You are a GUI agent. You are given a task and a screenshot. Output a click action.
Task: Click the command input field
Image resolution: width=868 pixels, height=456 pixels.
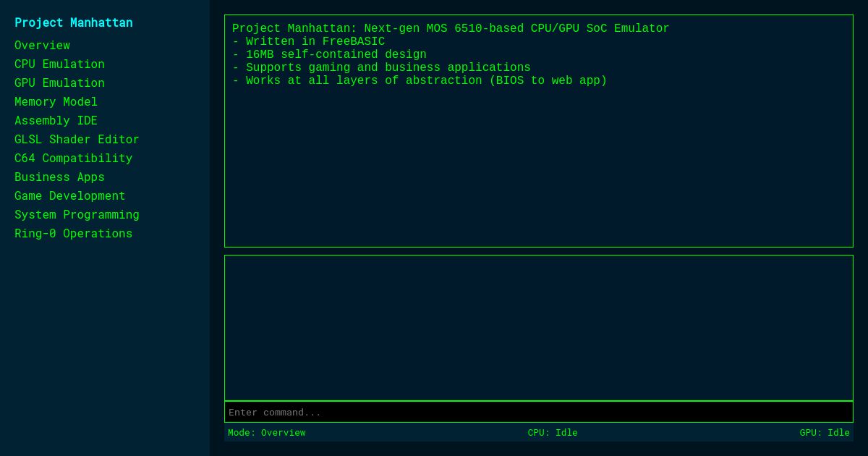pos(539,412)
